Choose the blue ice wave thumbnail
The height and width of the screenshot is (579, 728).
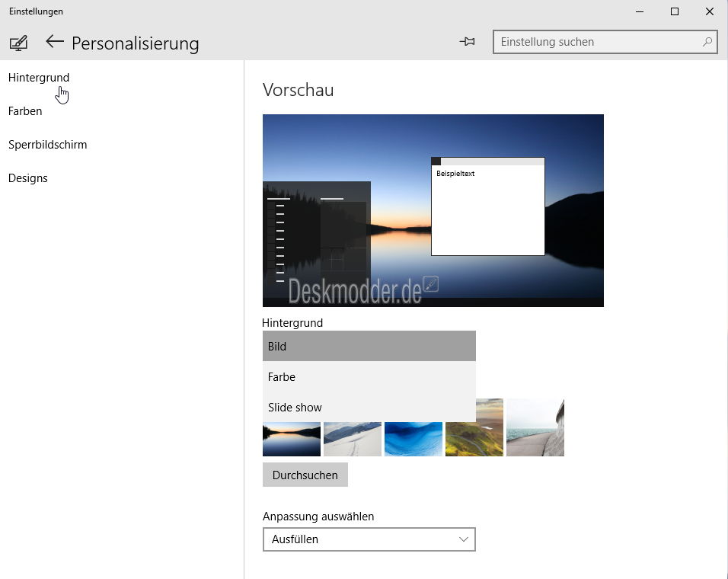413,439
